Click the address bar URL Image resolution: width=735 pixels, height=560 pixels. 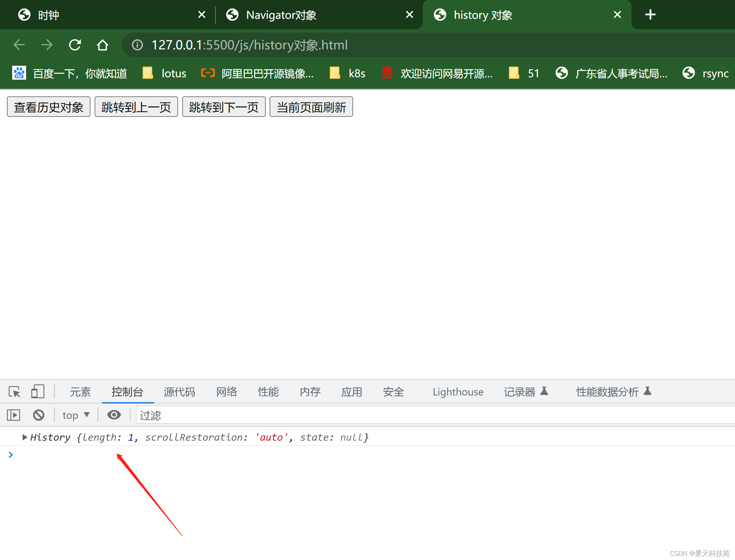point(249,45)
